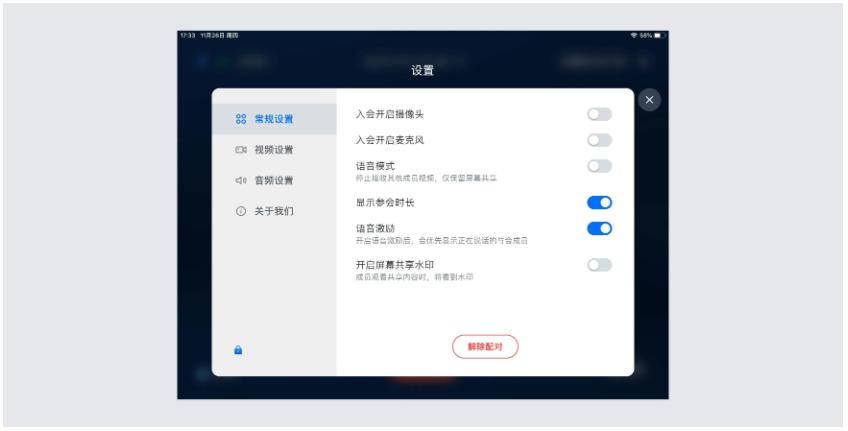Close the settings dialog with X button
The height and width of the screenshot is (431, 848).
pyautogui.click(x=649, y=100)
